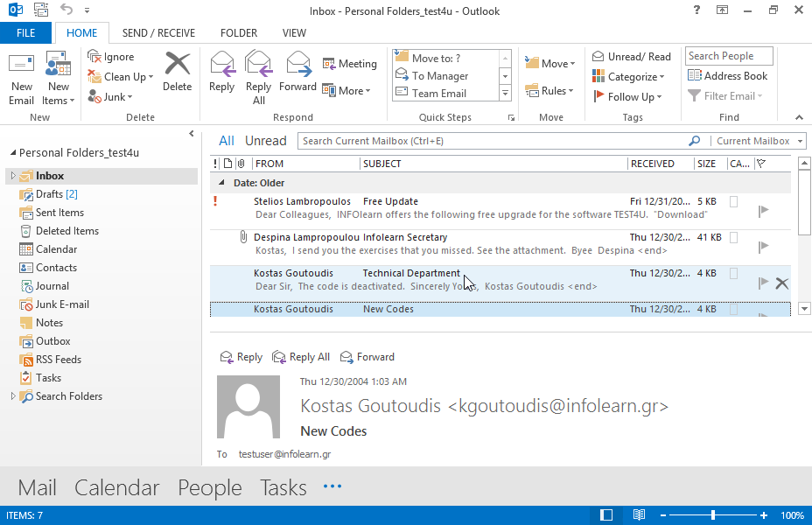Select the HOME ribbon tab
812x525 pixels.
tap(82, 33)
